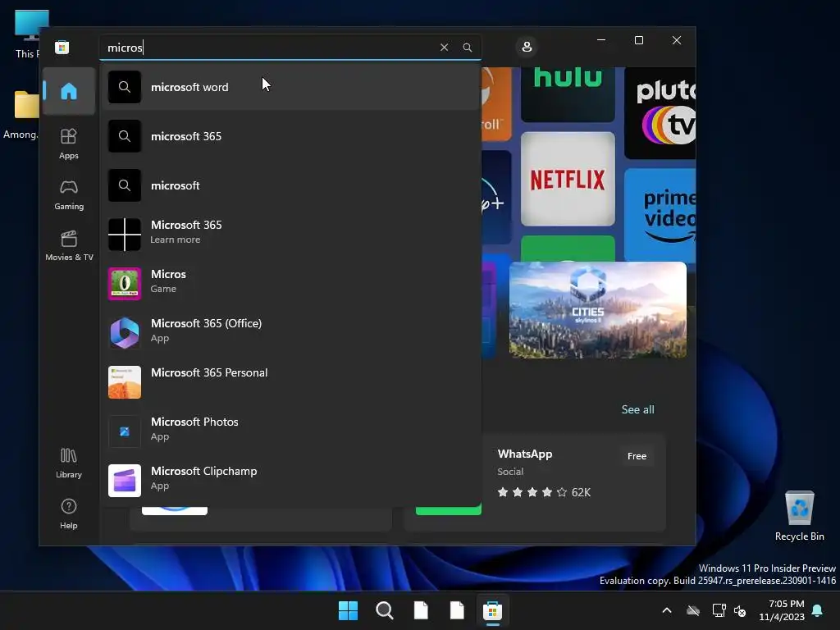Open the Hulu tile
This screenshot has height=630, width=840.
[568, 94]
